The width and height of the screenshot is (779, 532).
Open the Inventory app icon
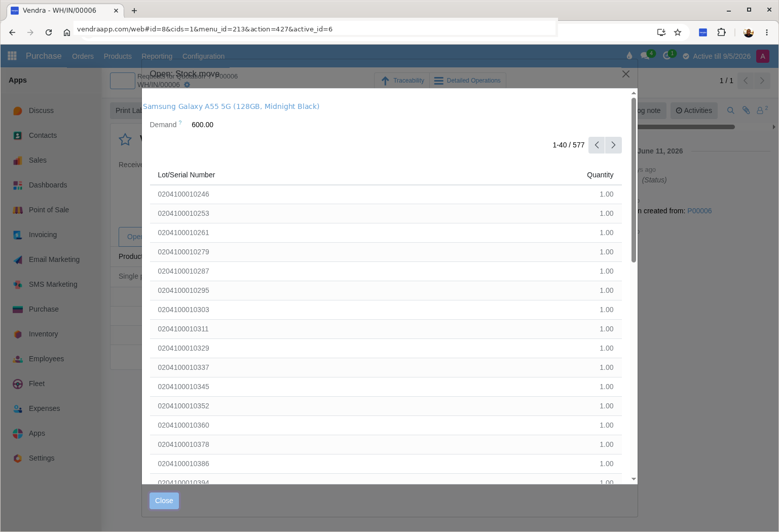click(18, 334)
